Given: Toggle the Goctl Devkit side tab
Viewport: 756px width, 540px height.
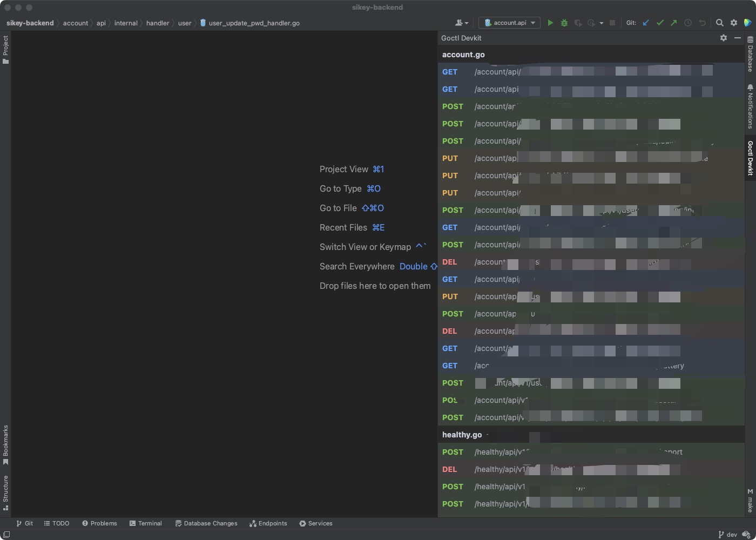Looking at the screenshot, I should tap(750, 158).
